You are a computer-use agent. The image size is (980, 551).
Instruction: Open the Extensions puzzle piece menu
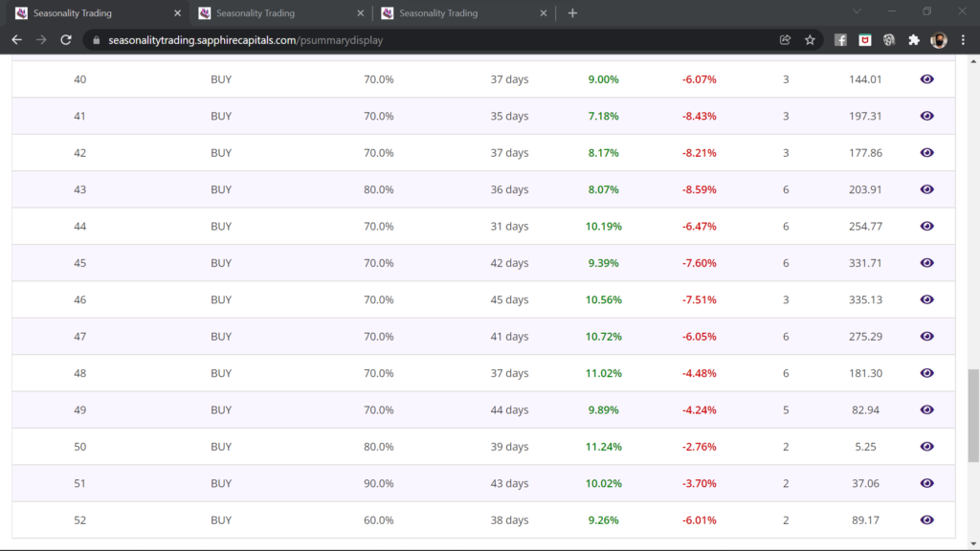(914, 40)
